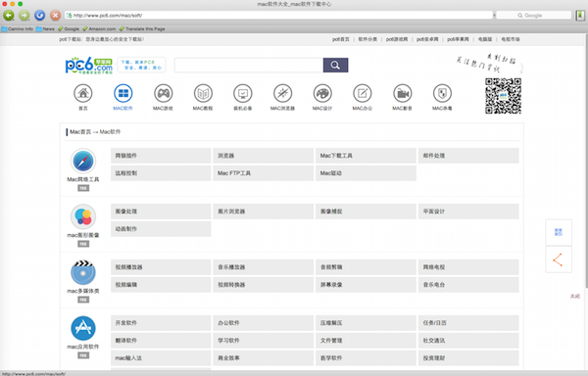Open the 平面设计 category tile
This screenshot has width=588, height=376.
(x=468, y=211)
